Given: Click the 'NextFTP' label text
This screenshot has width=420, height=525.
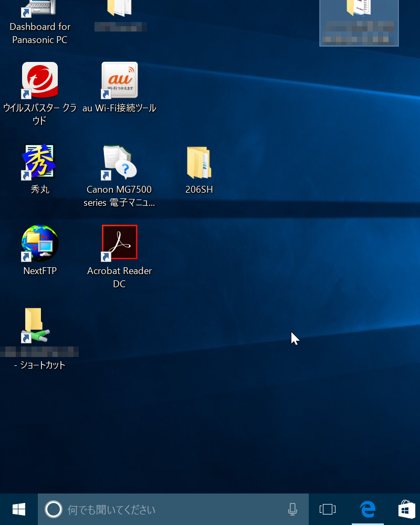Looking at the screenshot, I should [x=40, y=270].
